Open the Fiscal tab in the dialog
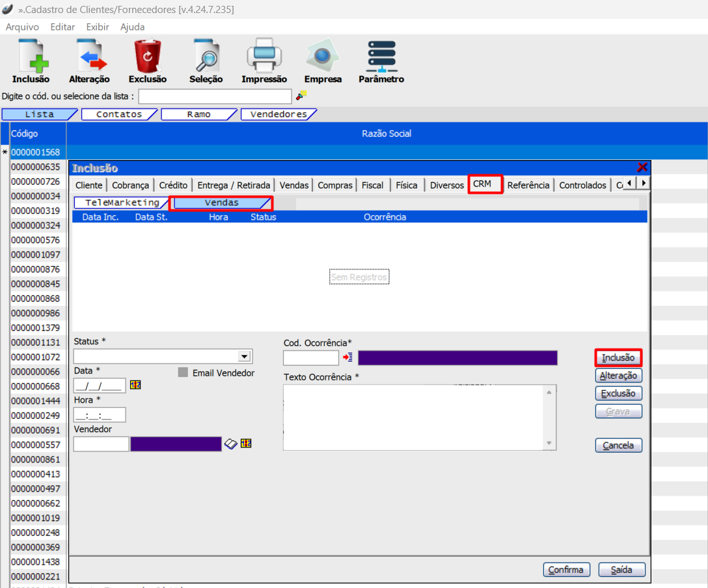708x588 pixels. click(x=372, y=185)
